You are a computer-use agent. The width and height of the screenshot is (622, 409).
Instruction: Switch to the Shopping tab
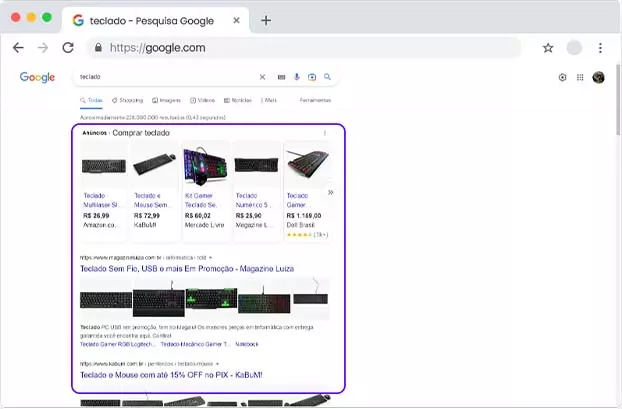coord(127,100)
